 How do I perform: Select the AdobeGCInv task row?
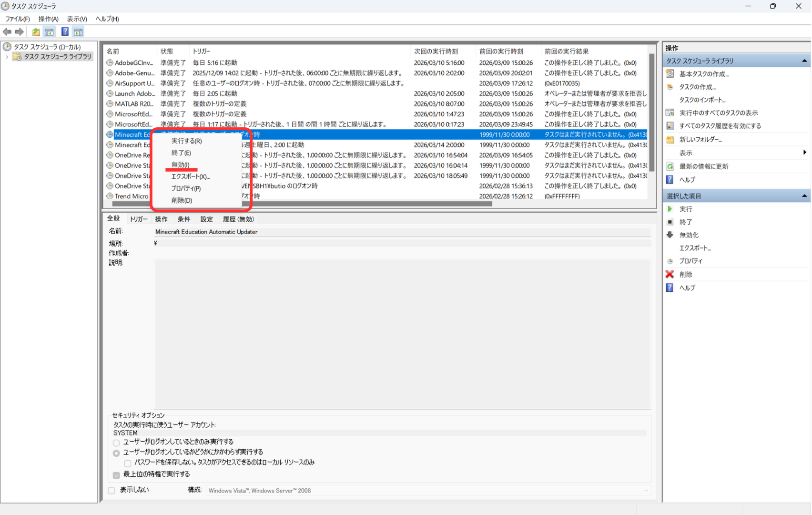click(134, 63)
